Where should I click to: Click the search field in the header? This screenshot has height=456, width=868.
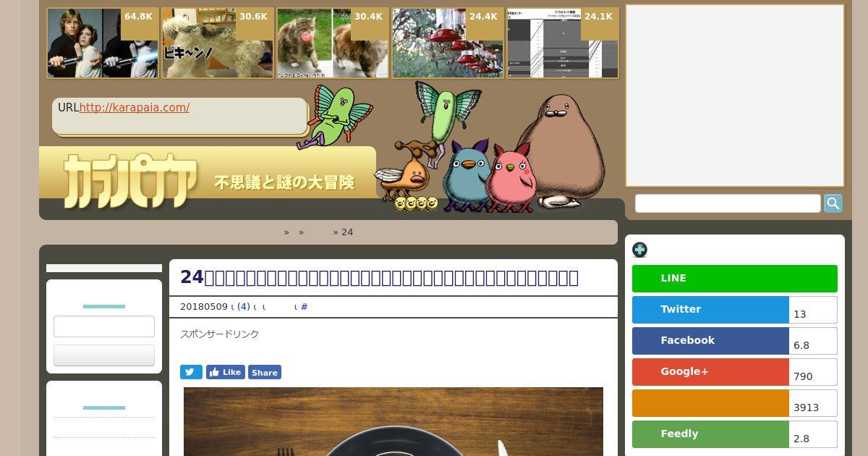[x=728, y=203]
